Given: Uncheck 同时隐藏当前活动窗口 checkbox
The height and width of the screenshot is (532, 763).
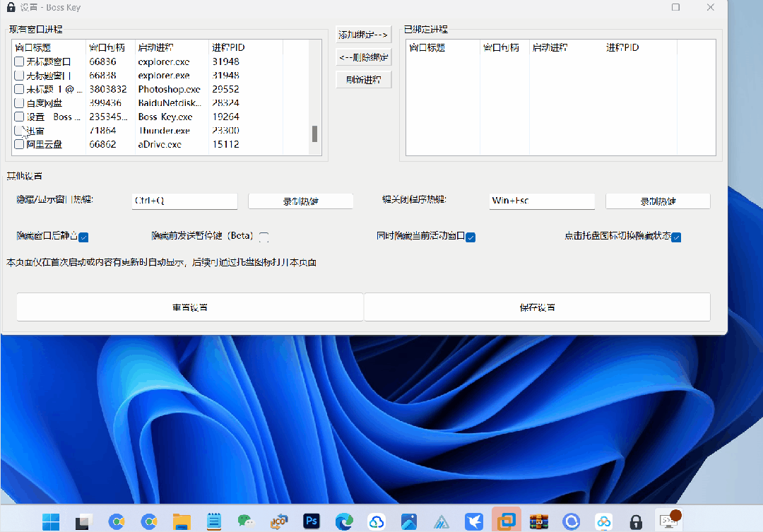Looking at the screenshot, I should [471, 237].
